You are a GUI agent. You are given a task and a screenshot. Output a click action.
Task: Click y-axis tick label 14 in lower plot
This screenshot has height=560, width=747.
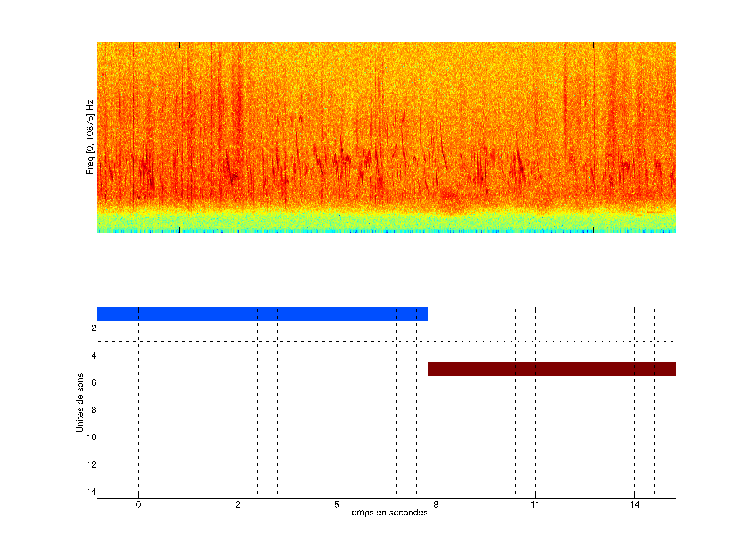click(92, 492)
